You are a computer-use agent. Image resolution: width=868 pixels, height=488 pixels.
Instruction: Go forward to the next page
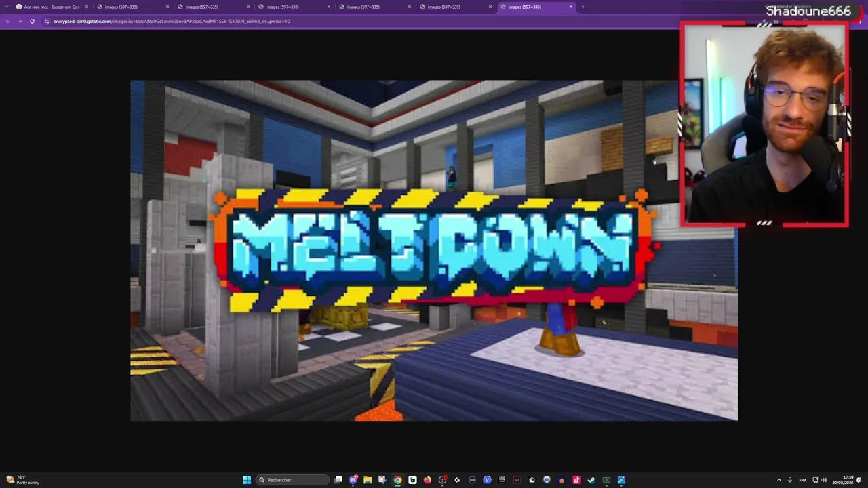tap(20, 21)
